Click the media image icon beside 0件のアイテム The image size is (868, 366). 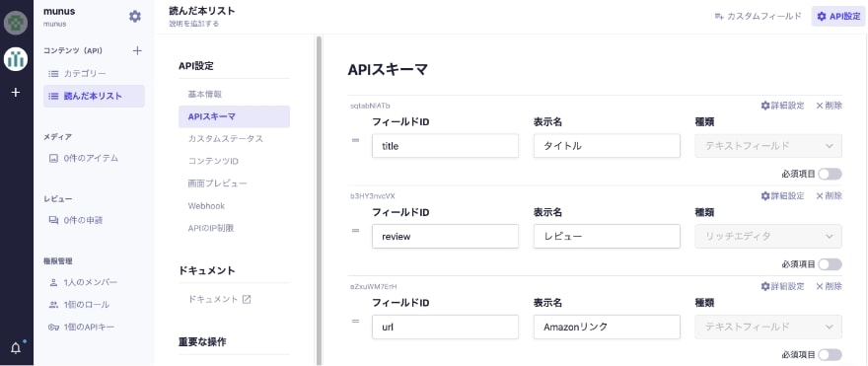click(x=53, y=159)
